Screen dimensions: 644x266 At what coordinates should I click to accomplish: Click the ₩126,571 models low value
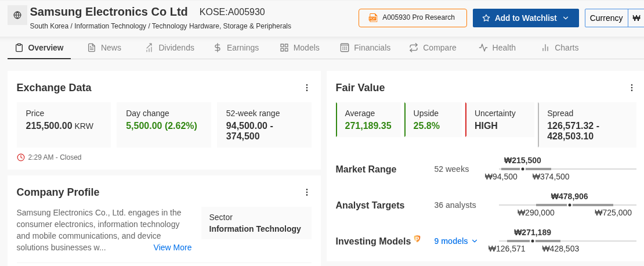[507, 249]
